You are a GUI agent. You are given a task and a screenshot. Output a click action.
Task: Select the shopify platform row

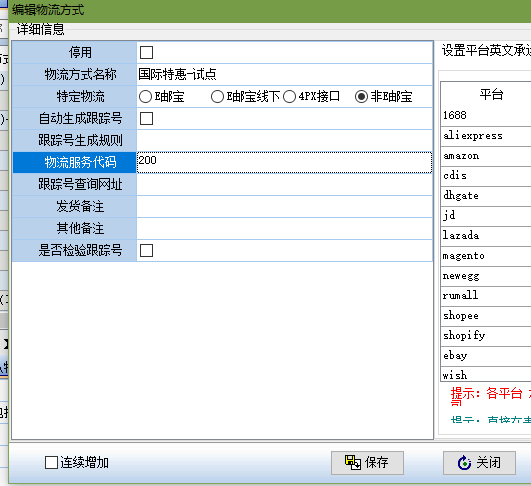tap(486, 336)
